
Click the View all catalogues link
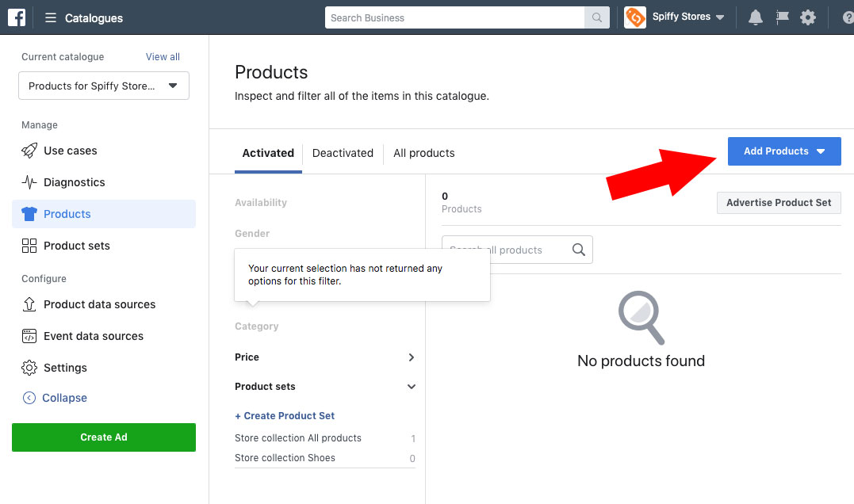pos(163,56)
